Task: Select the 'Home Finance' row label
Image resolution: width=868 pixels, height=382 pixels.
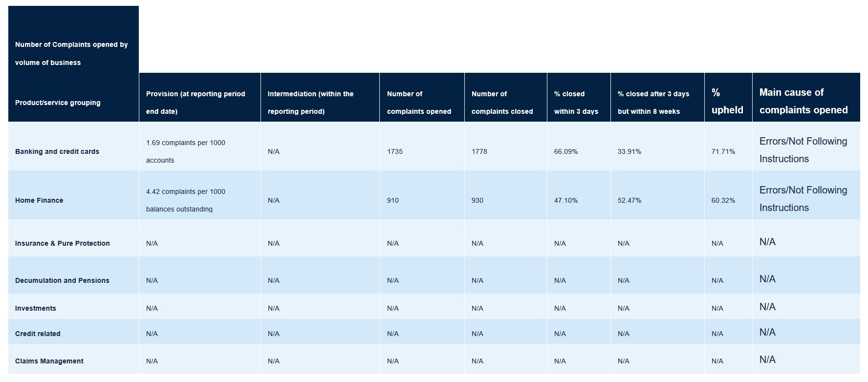Action: 39,200
